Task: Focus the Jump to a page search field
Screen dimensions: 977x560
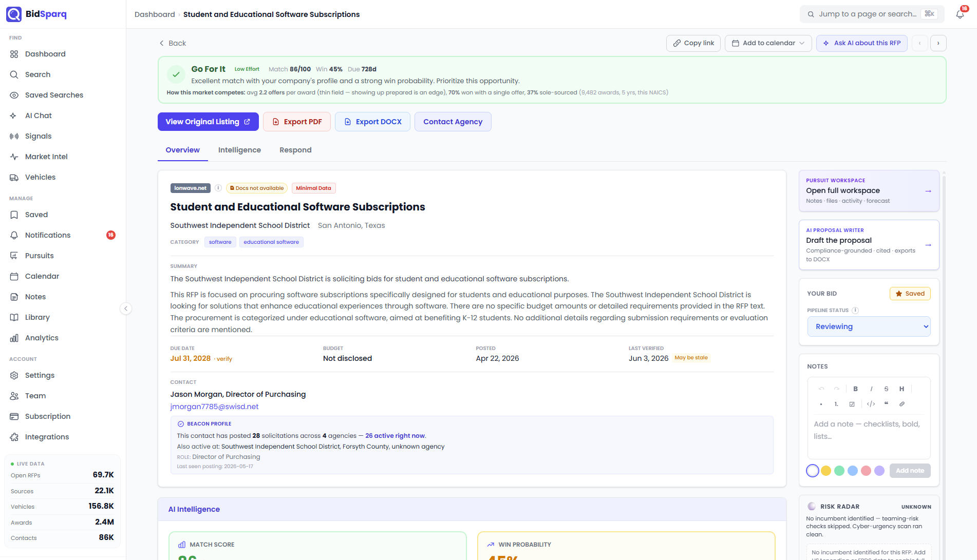Action: pyautogui.click(x=872, y=14)
